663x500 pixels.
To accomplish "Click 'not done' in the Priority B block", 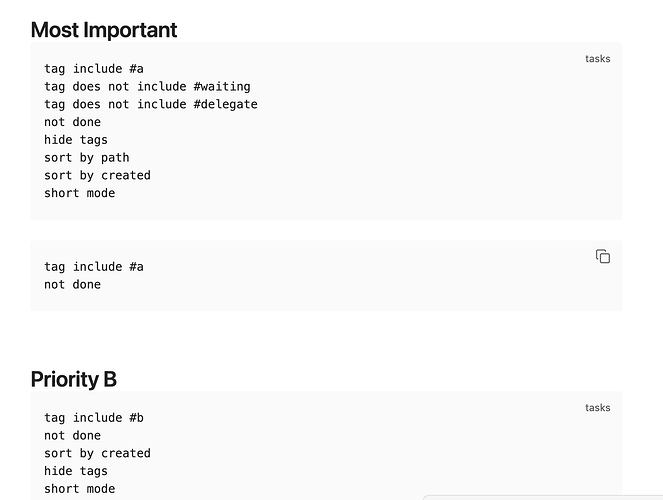I will 72,436.
